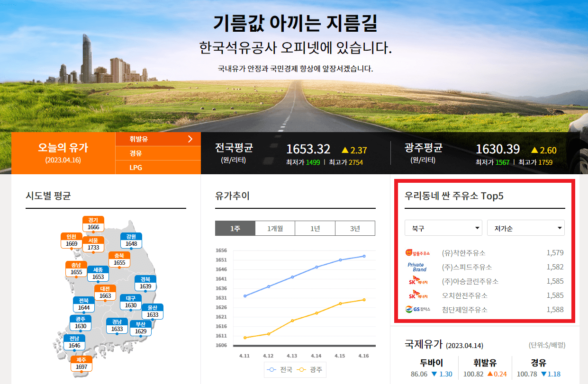The width and height of the screenshot is (588, 384).
Task: Click the 강원 price marker on the map
Action: (130, 240)
